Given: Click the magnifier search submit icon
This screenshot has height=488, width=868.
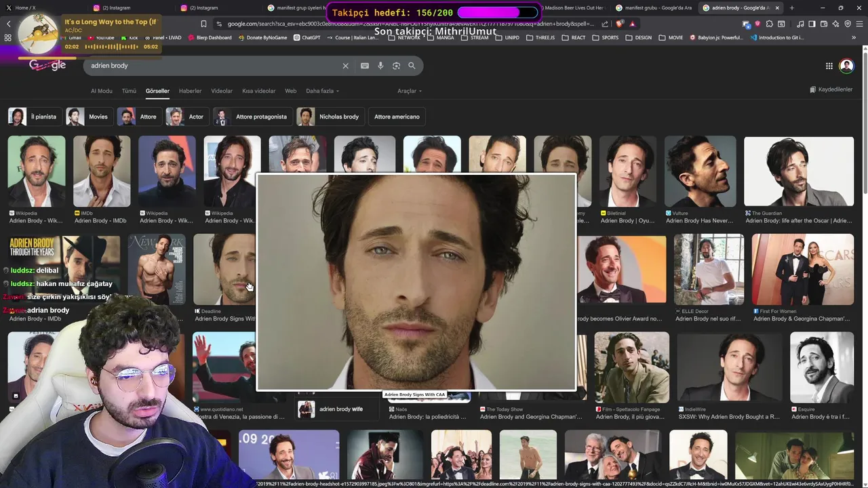Looking at the screenshot, I should click(412, 66).
